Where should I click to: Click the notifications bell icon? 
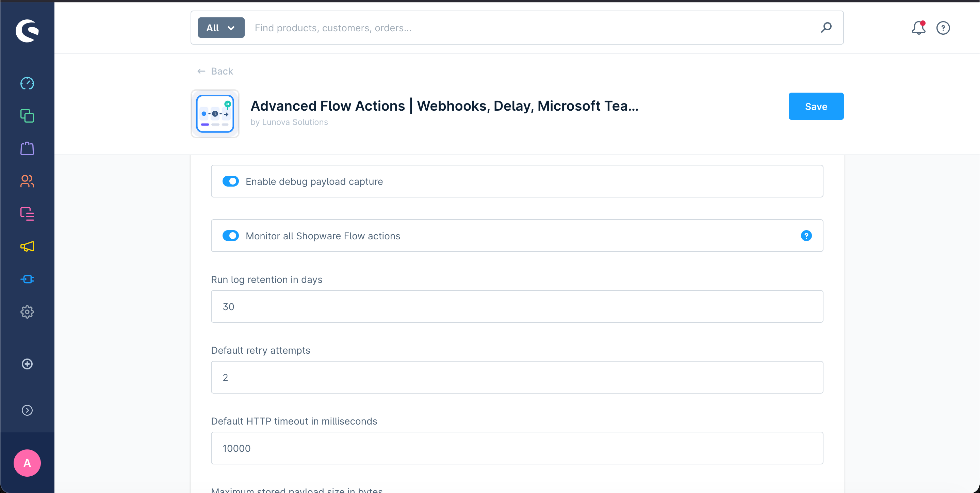click(x=918, y=28)
